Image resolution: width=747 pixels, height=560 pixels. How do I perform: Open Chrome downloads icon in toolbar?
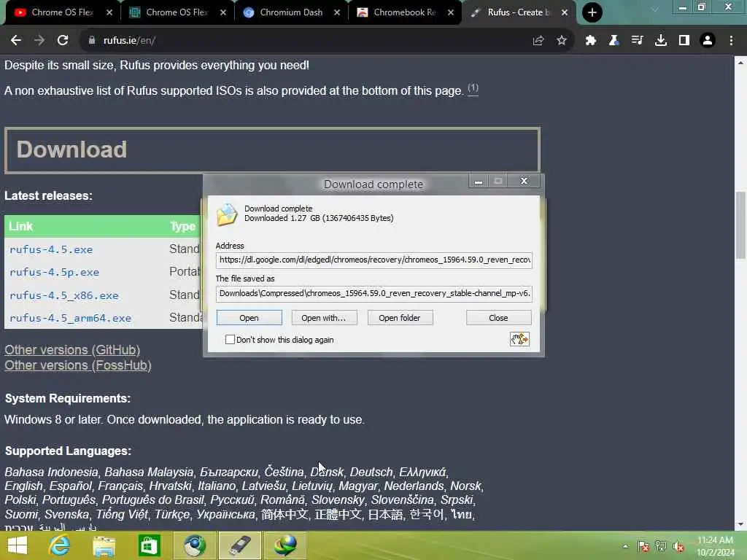[661, 41]
